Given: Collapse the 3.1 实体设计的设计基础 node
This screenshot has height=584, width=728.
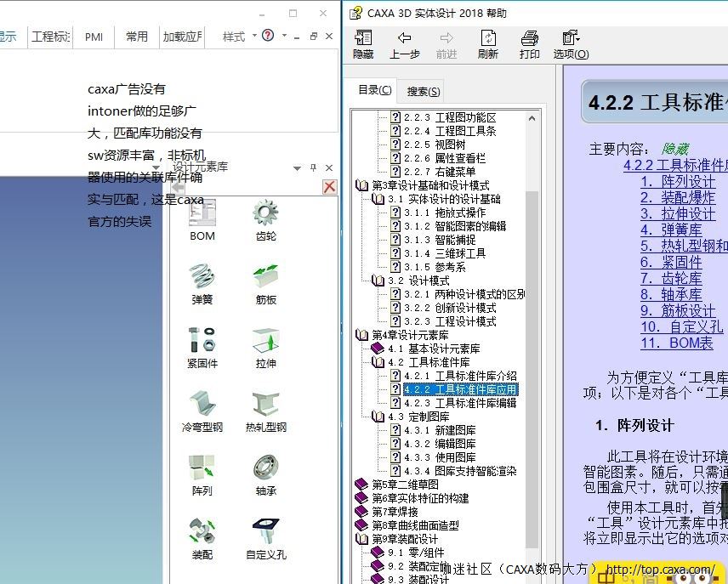Looking at the screenshot, I should [378, 199].
